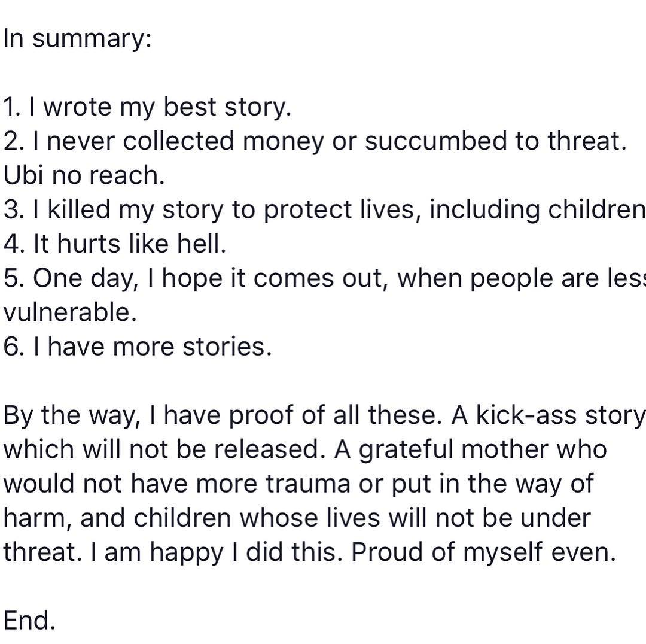The image size is (646, 644).
Task: Click the line 'I have more stories.'
Action: (138, 347)
